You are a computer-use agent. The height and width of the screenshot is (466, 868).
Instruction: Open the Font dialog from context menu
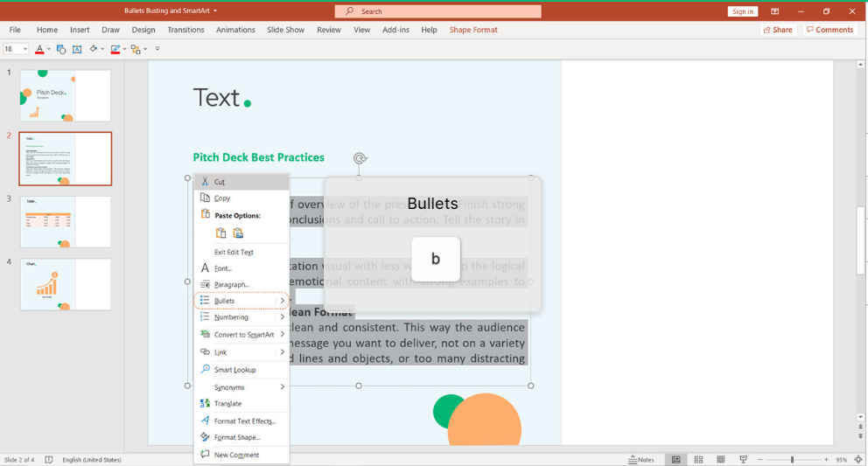(x=241, y=268)
